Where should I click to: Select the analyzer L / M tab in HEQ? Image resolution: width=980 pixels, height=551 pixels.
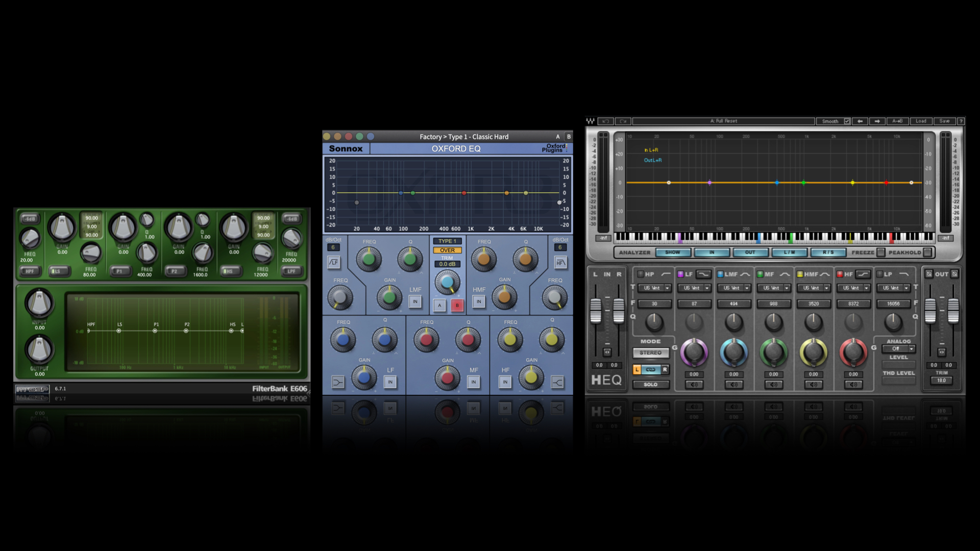[789, 252]
